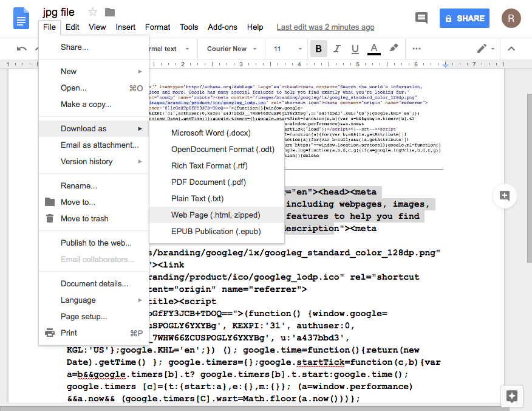Open the Format menu
This screenshot has width=532, height=411.
158,27
